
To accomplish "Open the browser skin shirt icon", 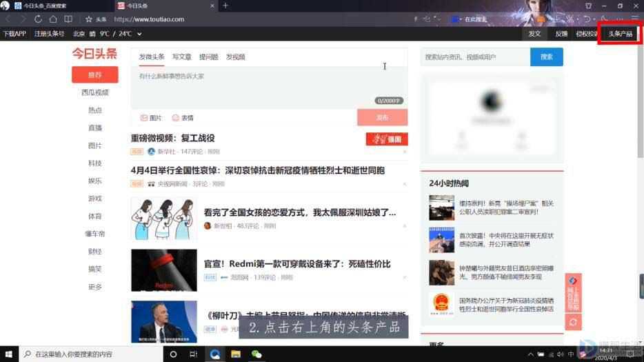I will pyautogui.click(x=588, y=6).
